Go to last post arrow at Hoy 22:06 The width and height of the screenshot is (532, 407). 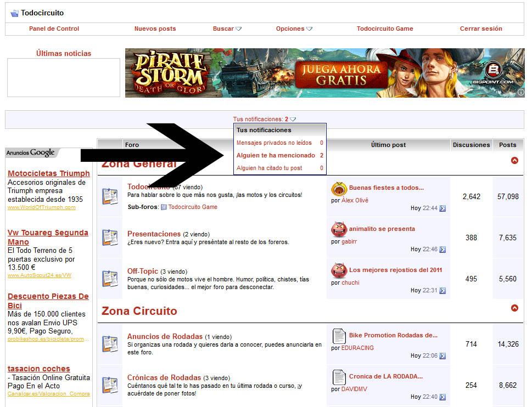pos(443,356)
